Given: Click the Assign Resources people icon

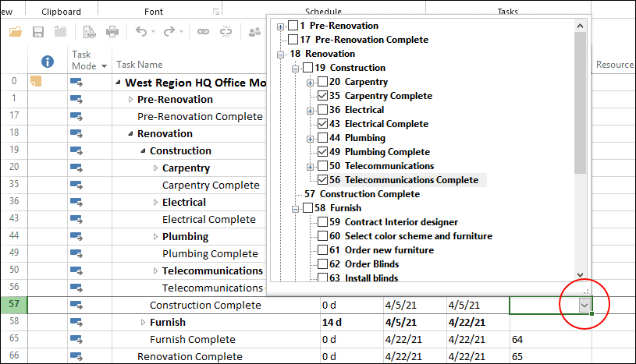Looking at the screenshot, I should 254,32.
